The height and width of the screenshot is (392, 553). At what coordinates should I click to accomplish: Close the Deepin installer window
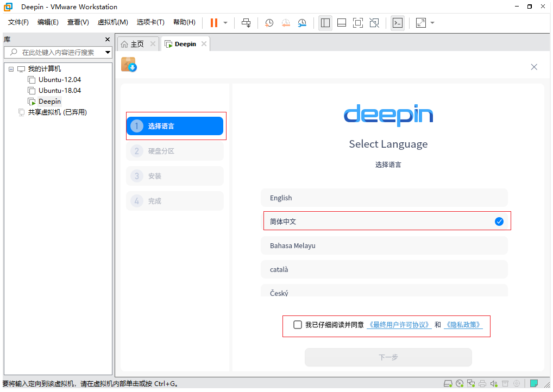coord(534,67)
